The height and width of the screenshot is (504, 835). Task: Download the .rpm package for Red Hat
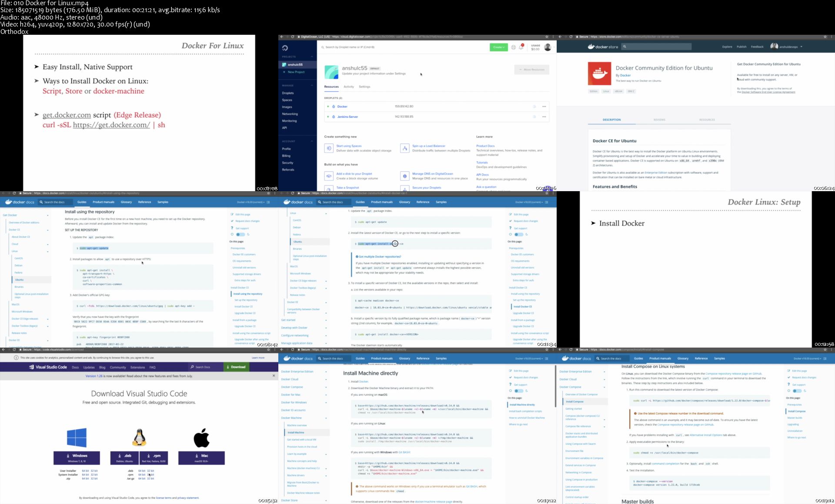(154, 458)
